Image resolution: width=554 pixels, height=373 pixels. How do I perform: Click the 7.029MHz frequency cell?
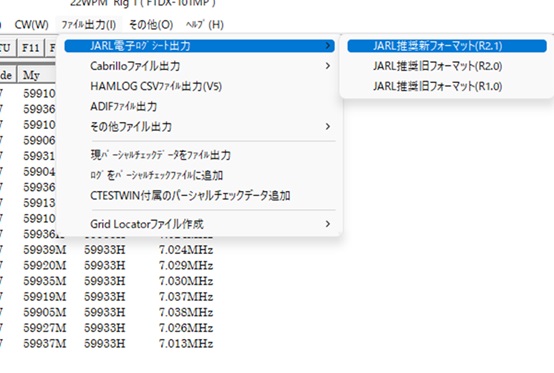tap(186, 265)
